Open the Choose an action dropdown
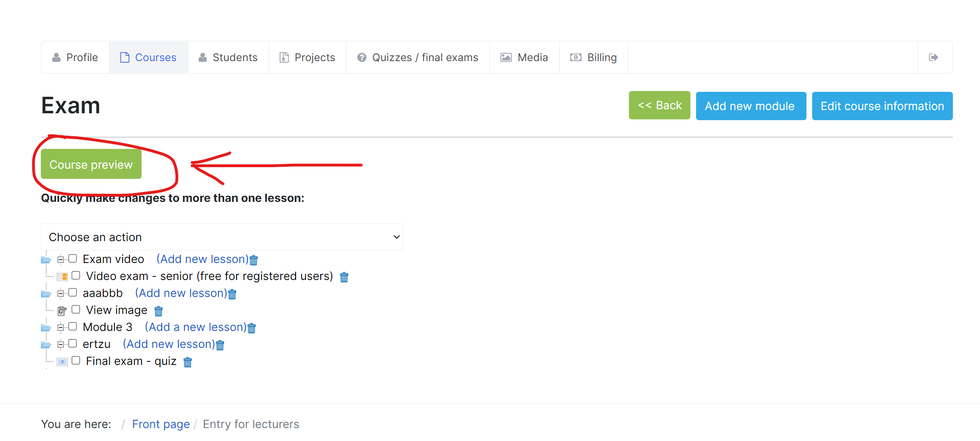 point(222,237)
